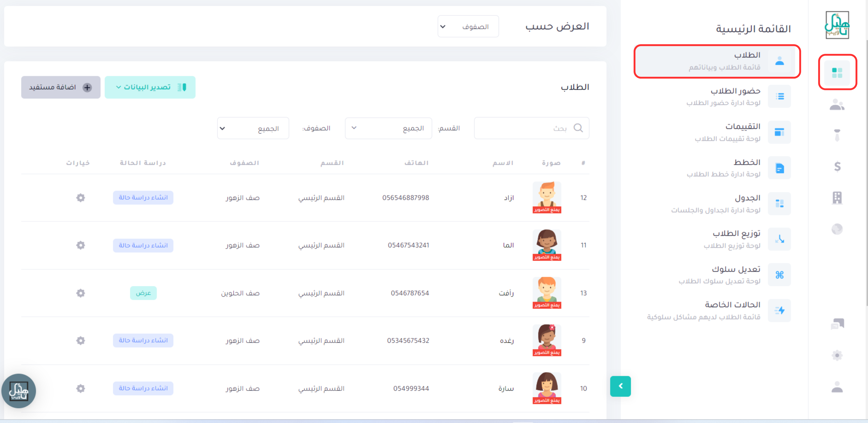Open options gear for رغده row
Screen dimensions: 868x423
81,341
